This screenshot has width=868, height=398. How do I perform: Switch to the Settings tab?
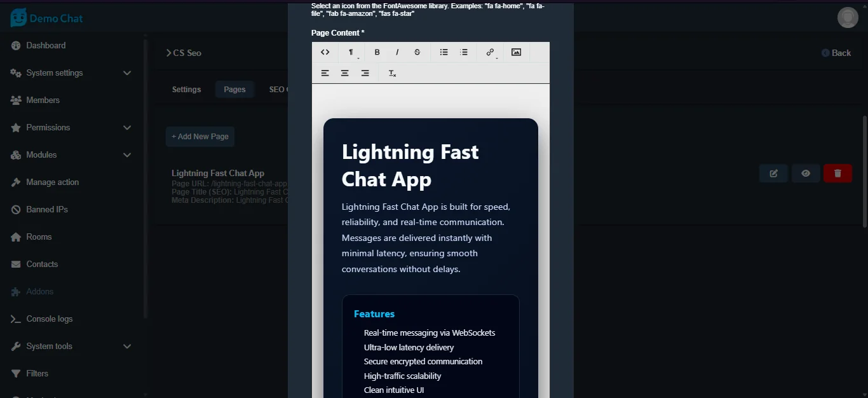186,90
